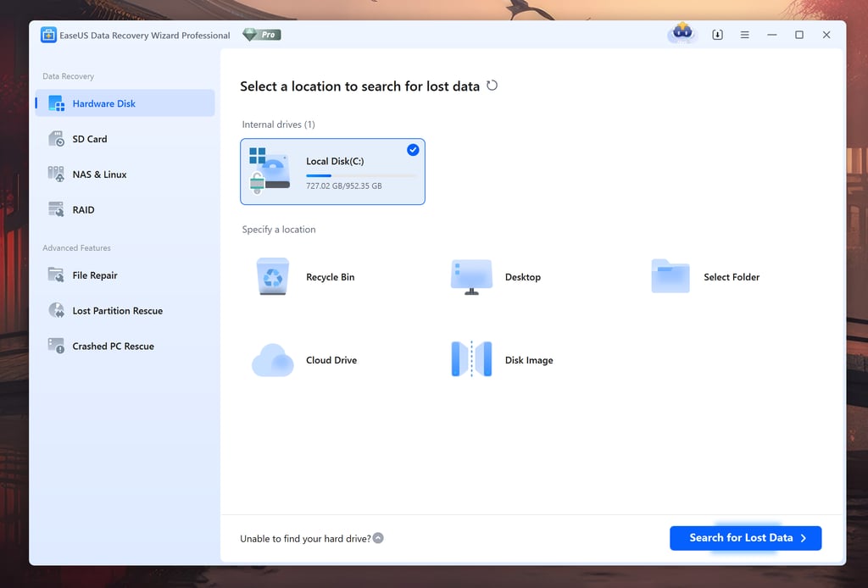Click the Recycle Bin icon
This screenshot has width=868, height=588.
(272, 276)
